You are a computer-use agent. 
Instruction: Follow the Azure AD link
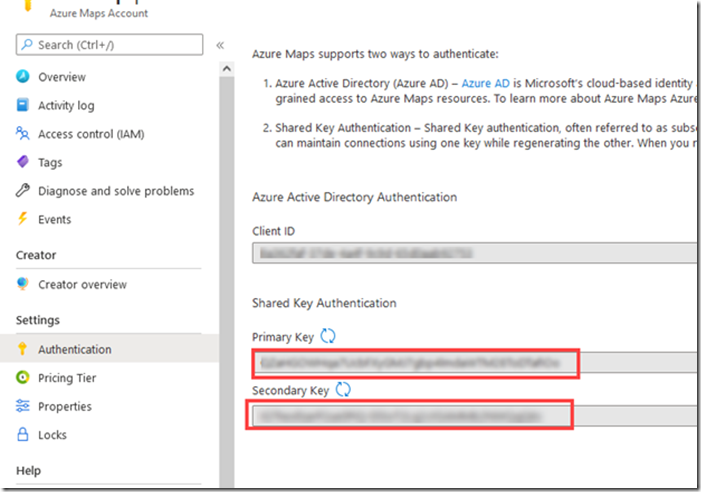coord(486,83)
